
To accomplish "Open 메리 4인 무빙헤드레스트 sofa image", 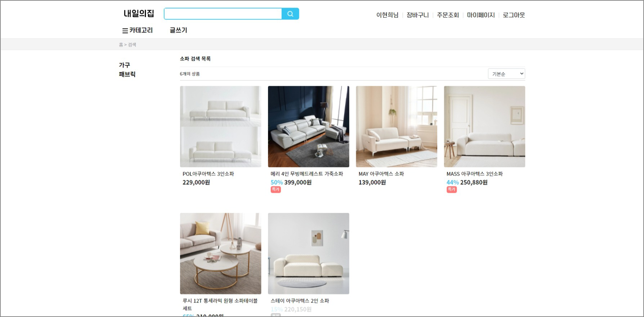I will coord(308,126).
